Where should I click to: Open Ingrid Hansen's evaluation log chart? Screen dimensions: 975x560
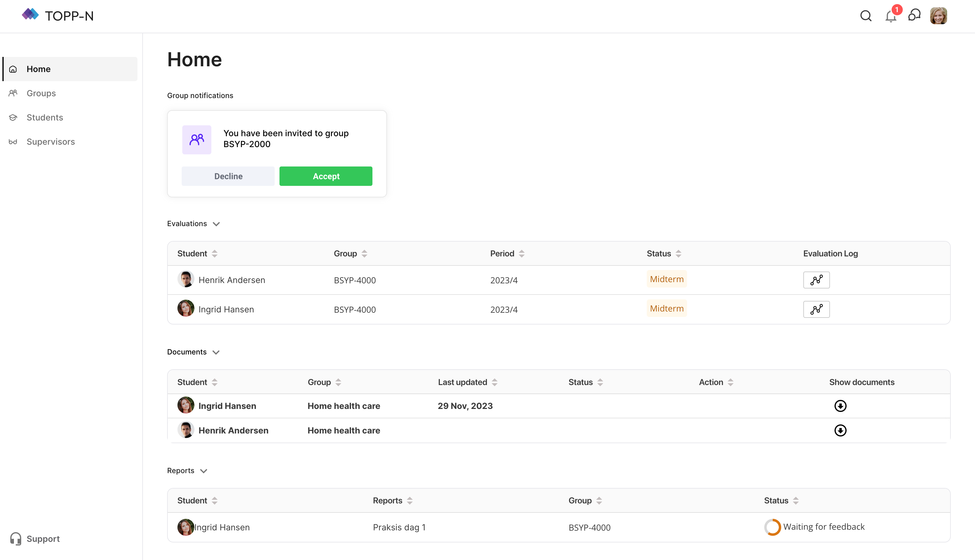coord(816,309)
